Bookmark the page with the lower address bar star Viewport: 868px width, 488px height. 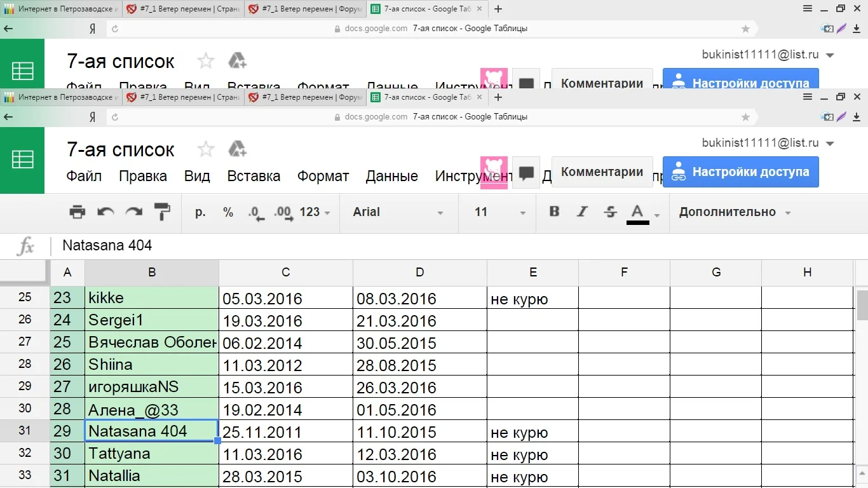coord(745,117)
